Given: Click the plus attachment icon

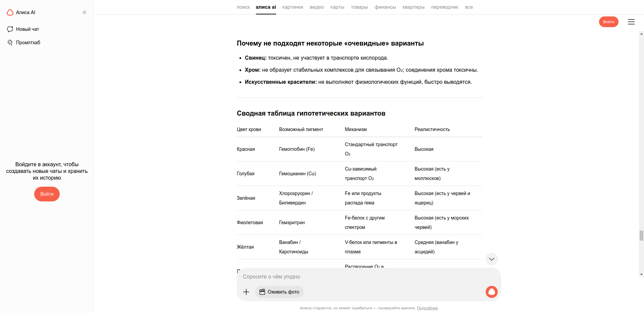Looking at the screenshot, I should click(246, 292).
